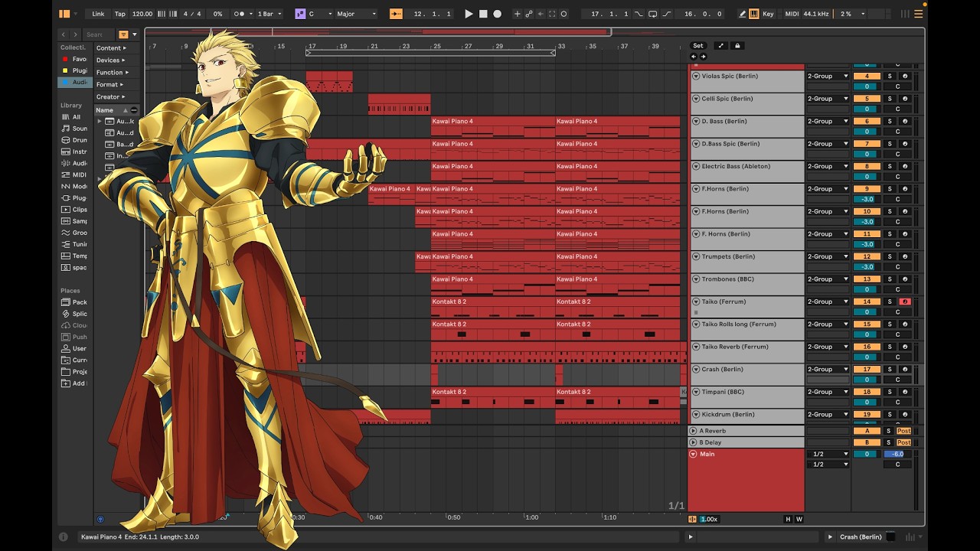Toggle Punch-In switch

click(x=639, y=14)
